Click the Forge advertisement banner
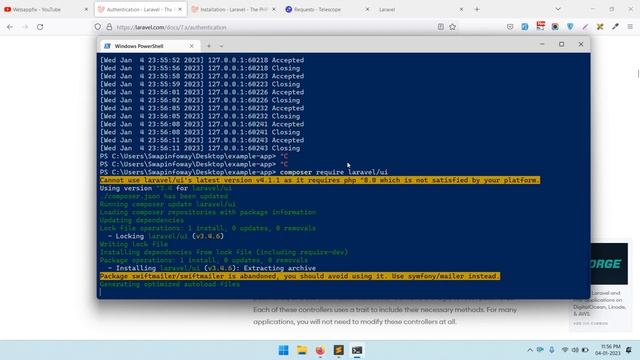The width and height of the screenshot is (640, 360). point(609,264)
